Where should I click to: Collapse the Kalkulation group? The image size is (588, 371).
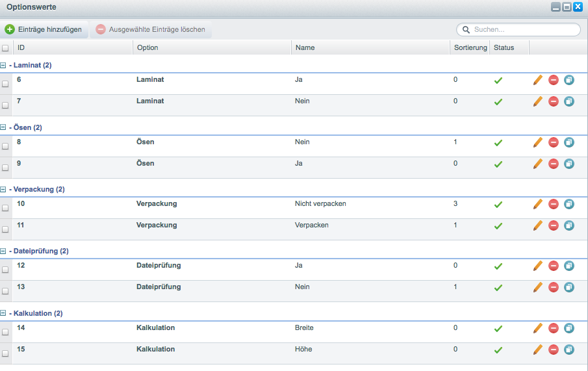(x=4, y=314)
